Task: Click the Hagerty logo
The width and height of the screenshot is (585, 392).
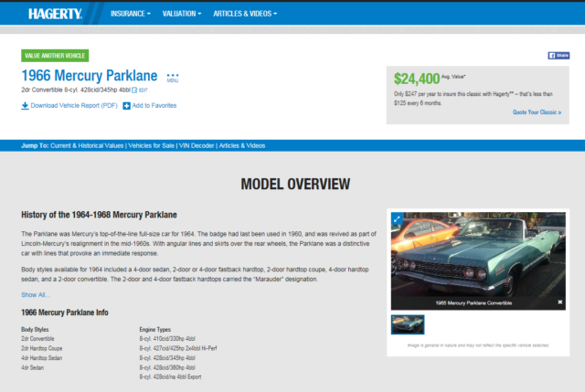Action: click(55, 14)
